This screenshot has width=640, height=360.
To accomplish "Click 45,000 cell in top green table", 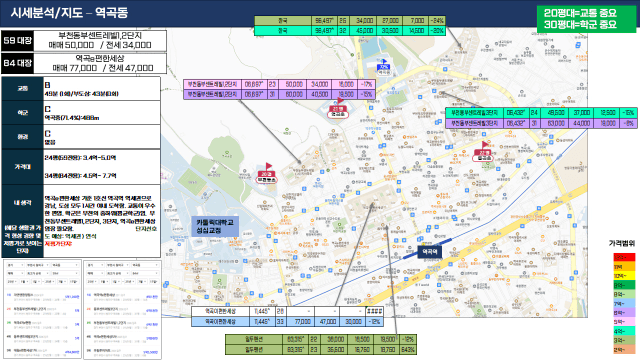I will click(364, 31).
